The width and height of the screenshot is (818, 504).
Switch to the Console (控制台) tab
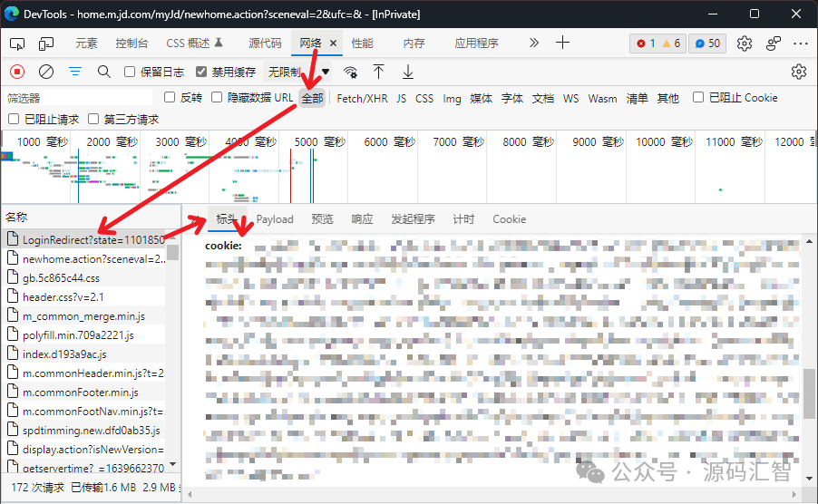(x=131, y=44)
